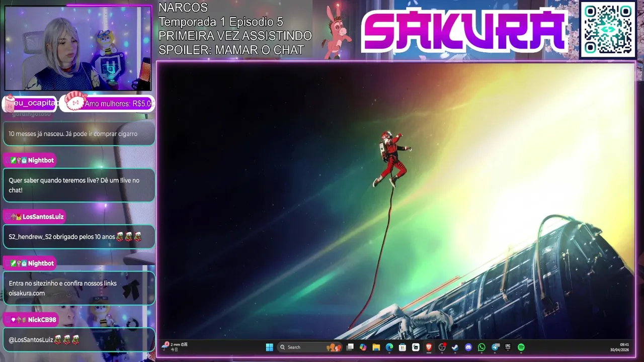The height and width of the screenshot is (362, 644).
Task: Launch Epic Games from taskbar
Action: (x=508, y=347)
